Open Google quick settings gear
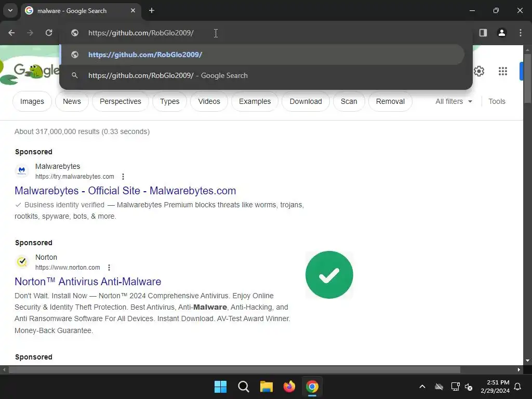The image size is (532, 399). coord(478,71)
